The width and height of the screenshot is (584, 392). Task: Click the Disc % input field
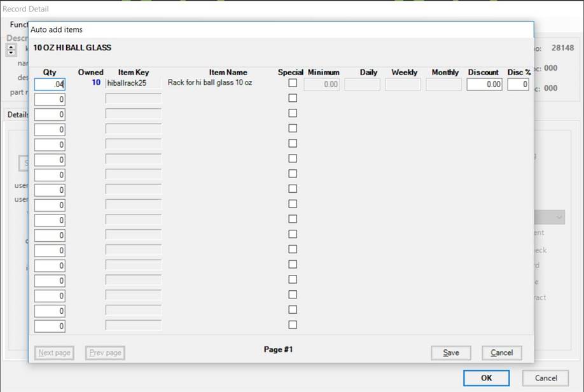[x=518, y=84]
